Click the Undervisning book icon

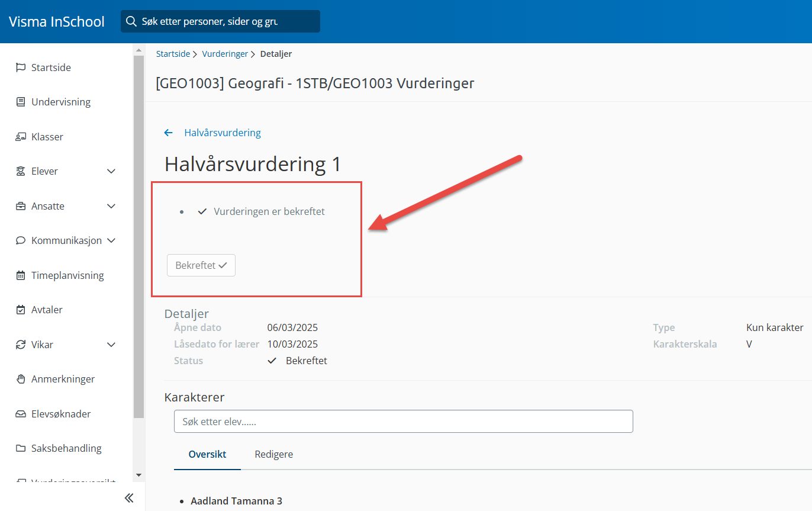tap(21, 102)
